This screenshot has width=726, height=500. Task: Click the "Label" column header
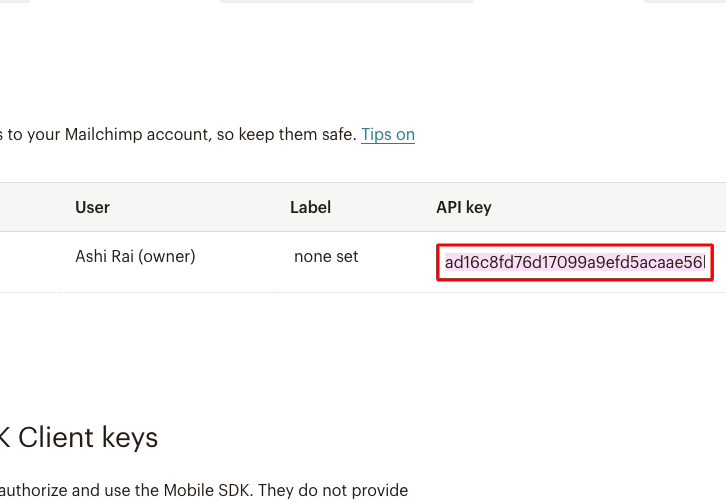point(310,207)
